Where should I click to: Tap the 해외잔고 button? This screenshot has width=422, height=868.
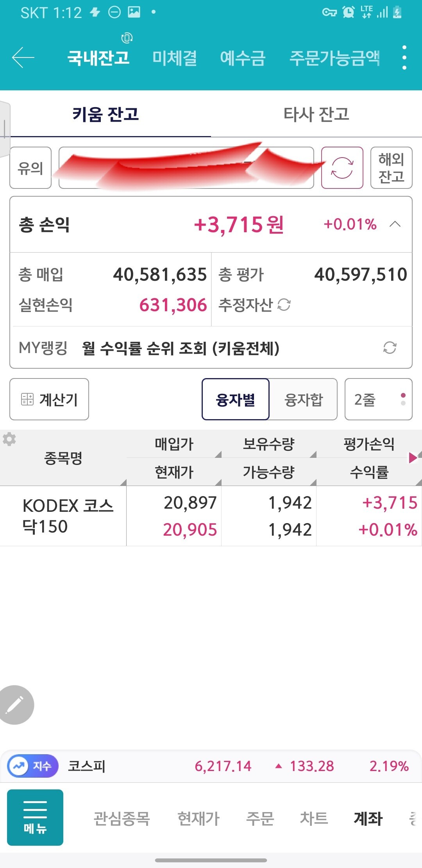point(391,168)
